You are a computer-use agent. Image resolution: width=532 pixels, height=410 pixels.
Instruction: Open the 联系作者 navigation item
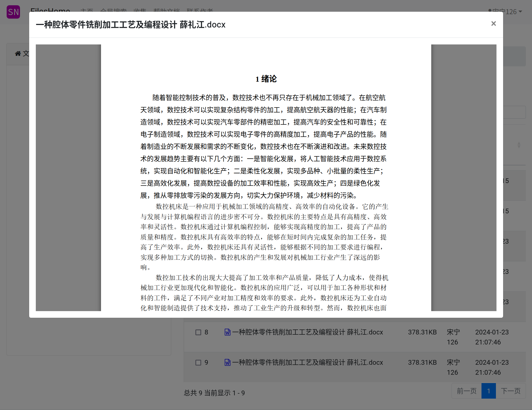pos(200,10)
